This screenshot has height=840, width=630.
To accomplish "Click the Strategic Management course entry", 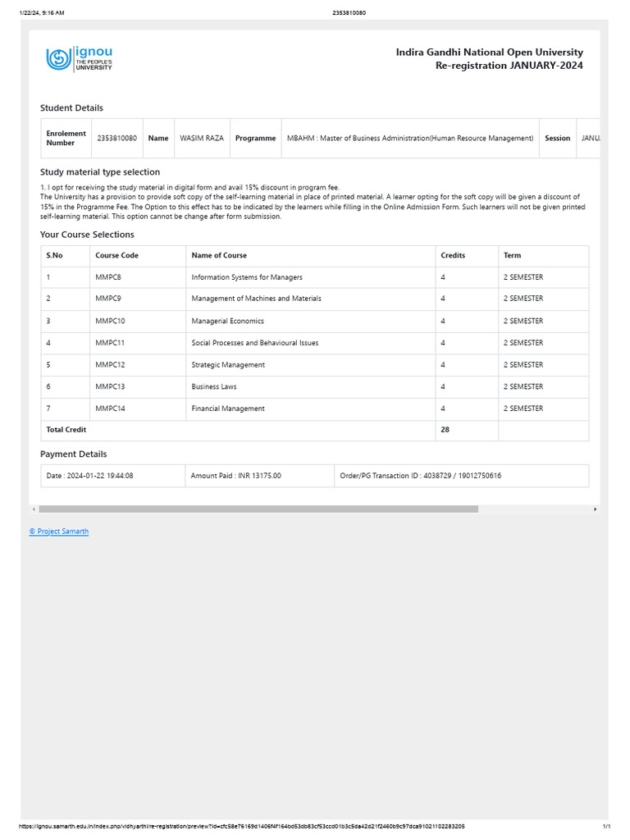I will (228, 365).
